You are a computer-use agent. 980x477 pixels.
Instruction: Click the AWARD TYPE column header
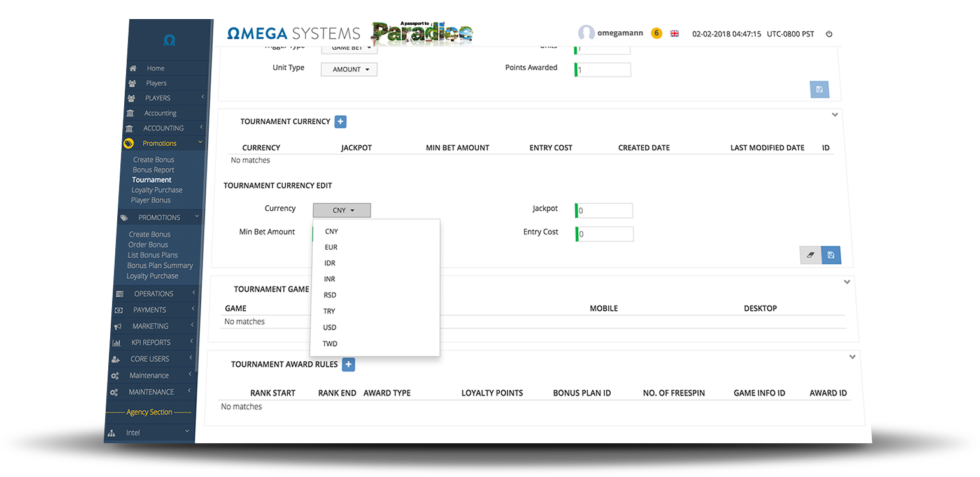387,394
